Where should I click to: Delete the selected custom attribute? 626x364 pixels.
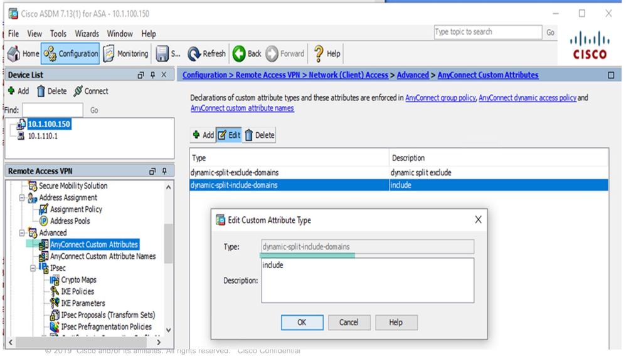coord(260,135)
